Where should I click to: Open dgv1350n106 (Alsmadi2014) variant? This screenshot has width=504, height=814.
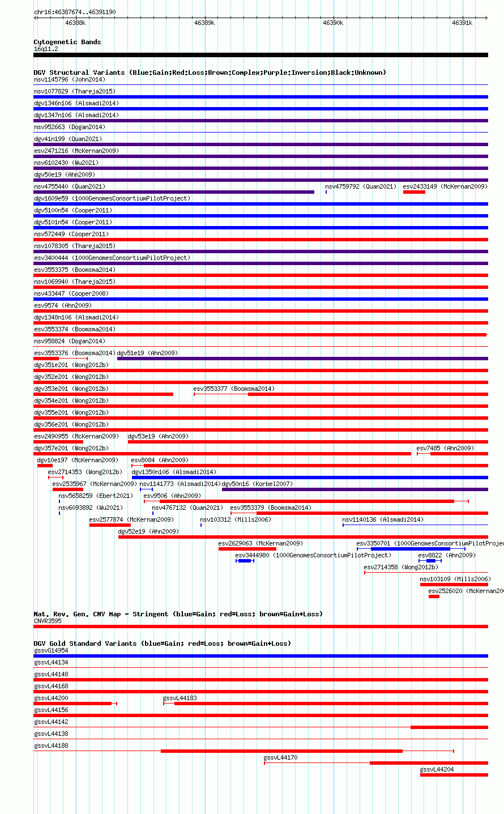pos(310,478)
